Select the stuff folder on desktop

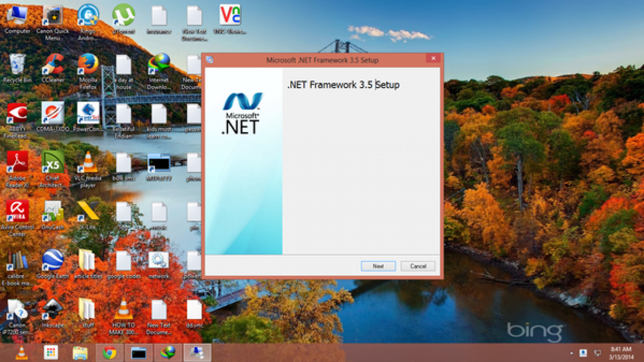pos(88,314)
